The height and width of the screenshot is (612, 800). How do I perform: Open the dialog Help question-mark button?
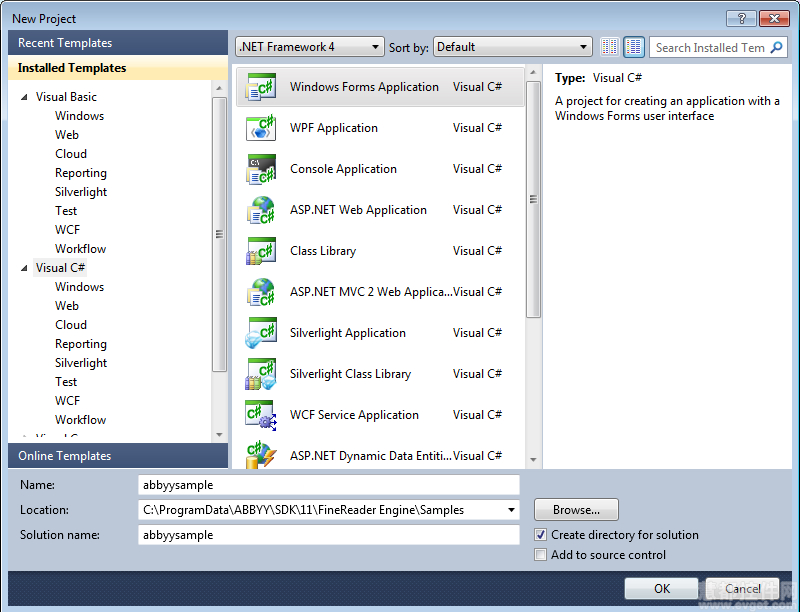[x=742, y=19]
